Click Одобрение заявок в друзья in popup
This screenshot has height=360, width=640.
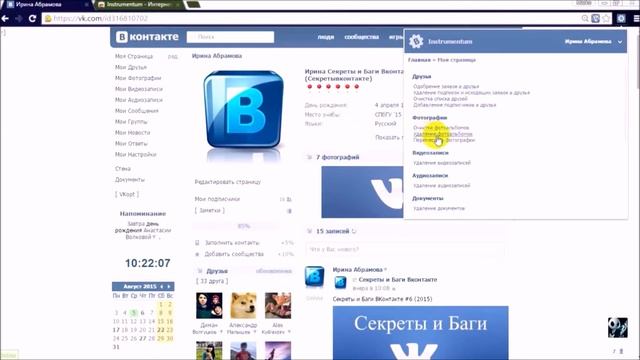tap(446, 87)
